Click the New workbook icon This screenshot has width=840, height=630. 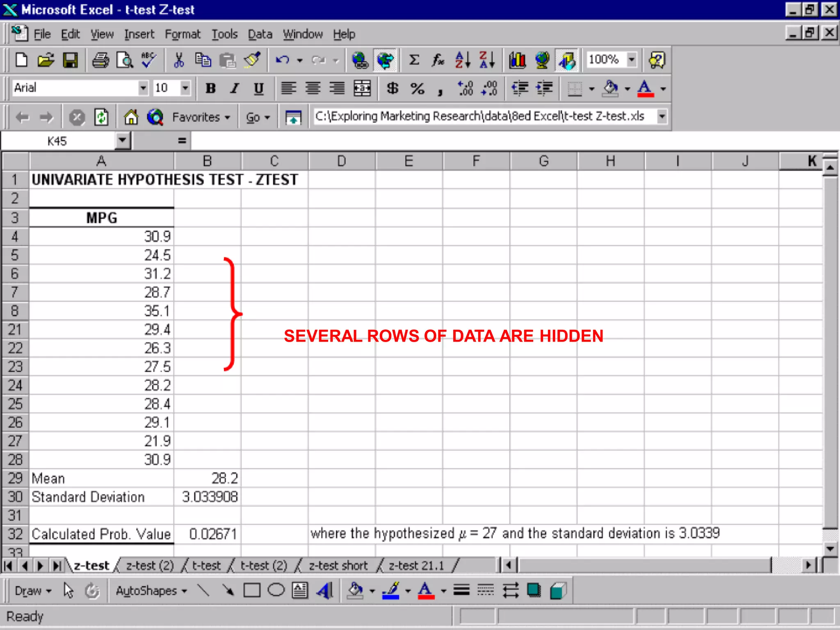21,60
